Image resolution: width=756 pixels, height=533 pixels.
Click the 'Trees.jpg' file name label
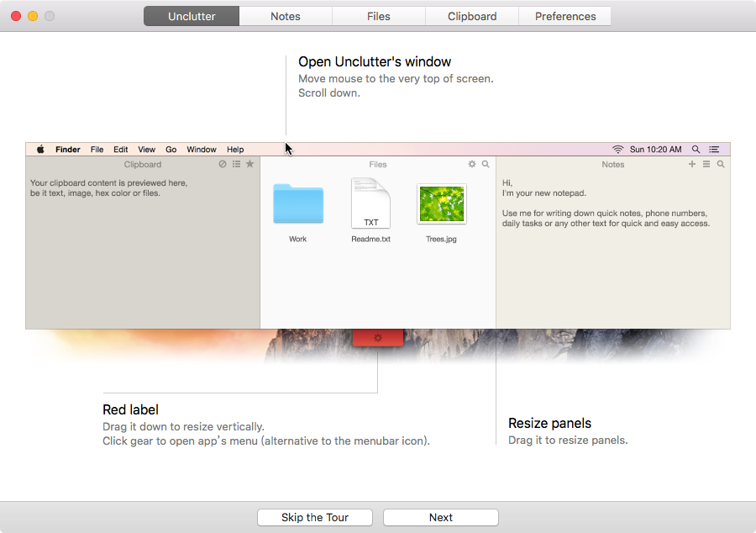tap(441, 239)
